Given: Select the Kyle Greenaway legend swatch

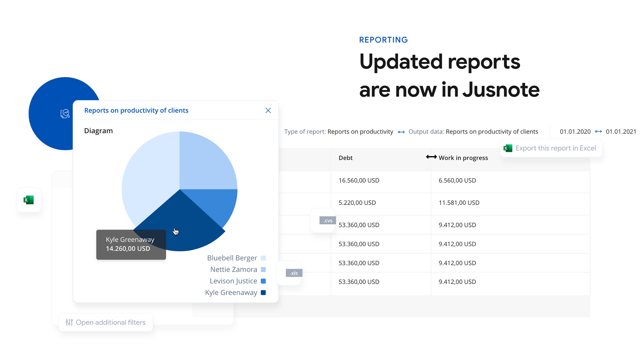Looking at the screenshot, I should click(x=264, y=292).
